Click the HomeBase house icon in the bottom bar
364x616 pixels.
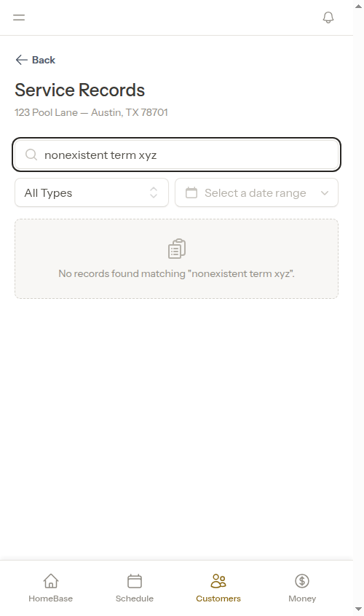[51, 581]
